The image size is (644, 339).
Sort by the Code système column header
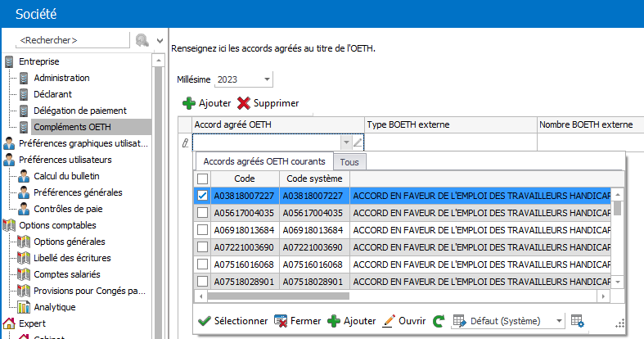tap(314, 179)
